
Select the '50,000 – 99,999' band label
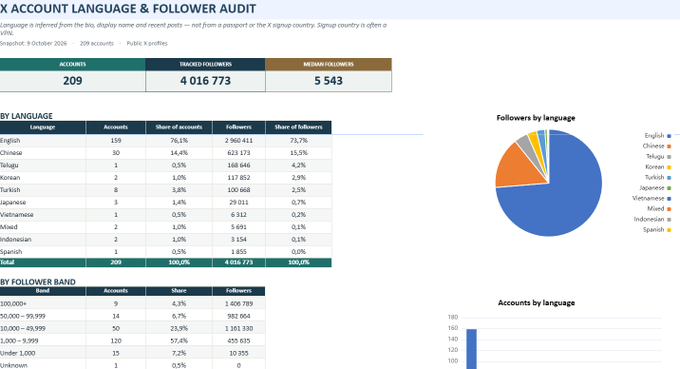pos(23,316)
